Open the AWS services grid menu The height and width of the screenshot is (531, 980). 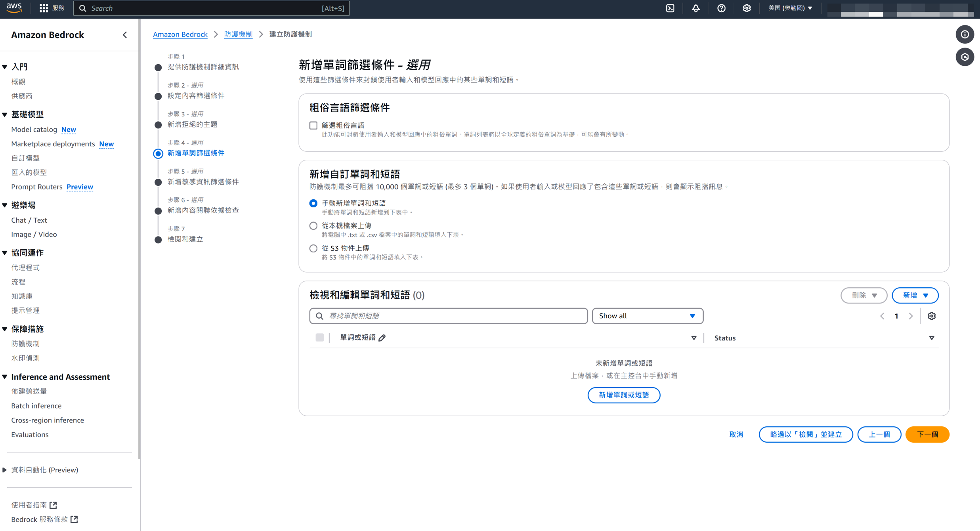[44, 8]
